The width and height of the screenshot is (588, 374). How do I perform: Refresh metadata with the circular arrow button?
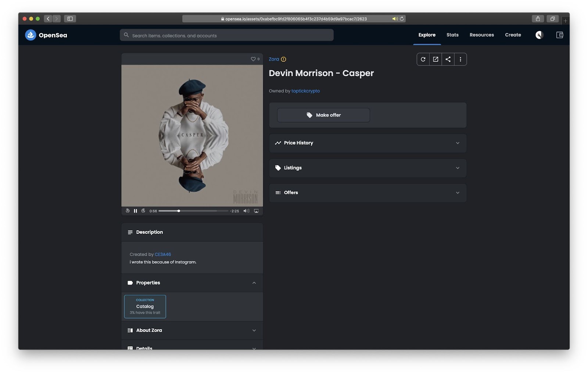[x=423, y=59]
